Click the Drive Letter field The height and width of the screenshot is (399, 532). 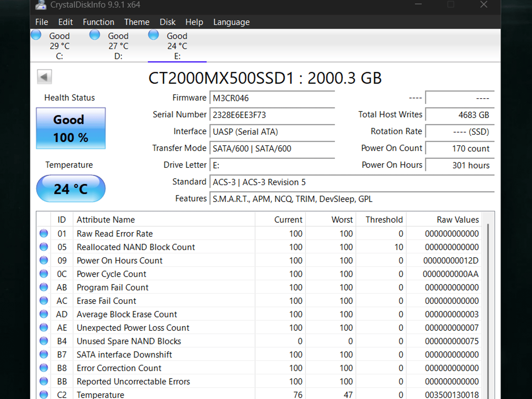point(272,165)
